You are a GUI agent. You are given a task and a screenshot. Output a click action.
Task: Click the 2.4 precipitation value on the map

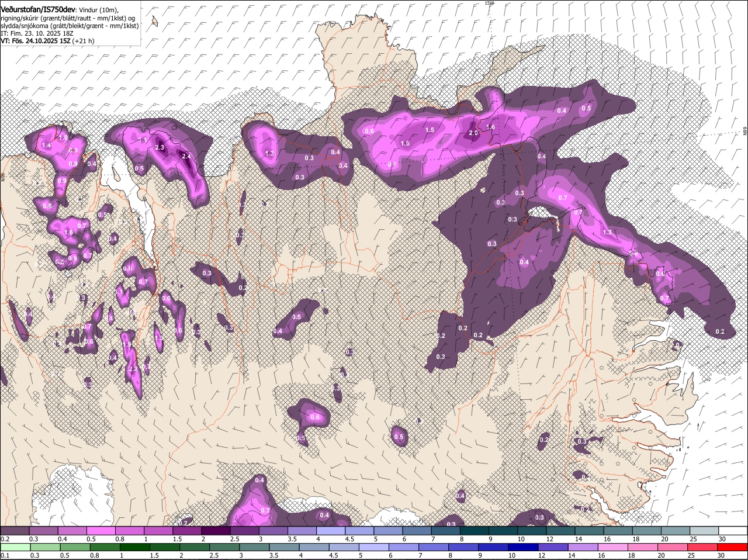tap(186, 156)
